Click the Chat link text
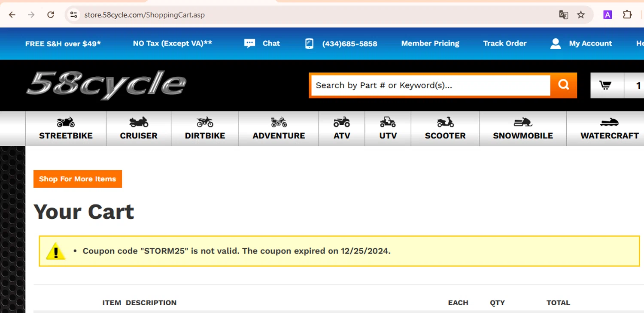644x313 pixels. 271,43
